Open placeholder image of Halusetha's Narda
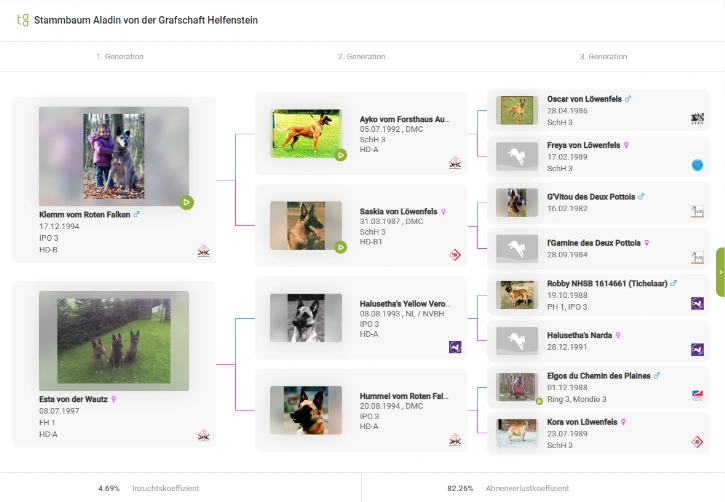The image size is (725, 502). pos(517,341)
